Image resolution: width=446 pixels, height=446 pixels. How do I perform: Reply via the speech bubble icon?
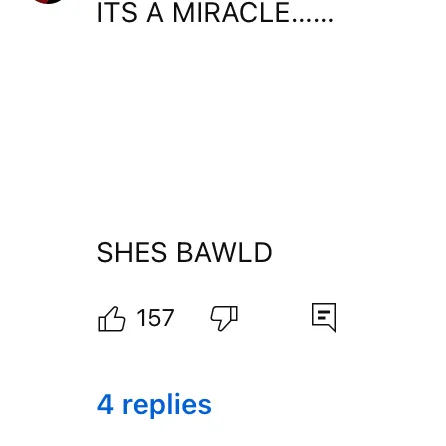[324, 317]
